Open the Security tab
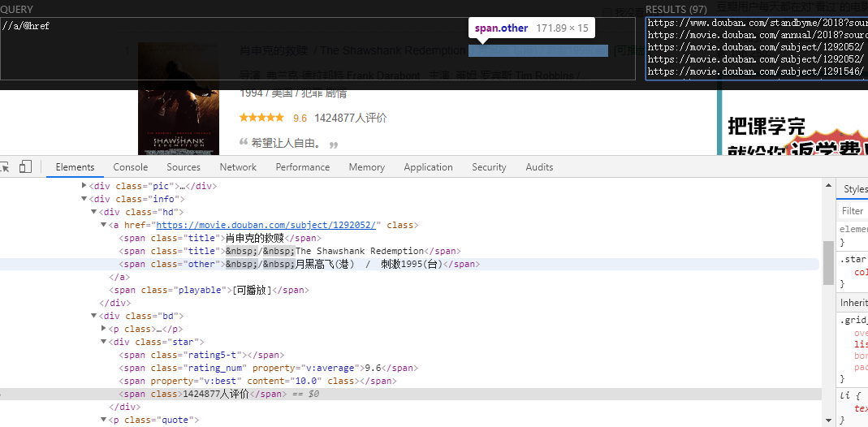Image resolution: width=868 pixels, height=427 pixels. coord(489,167)
